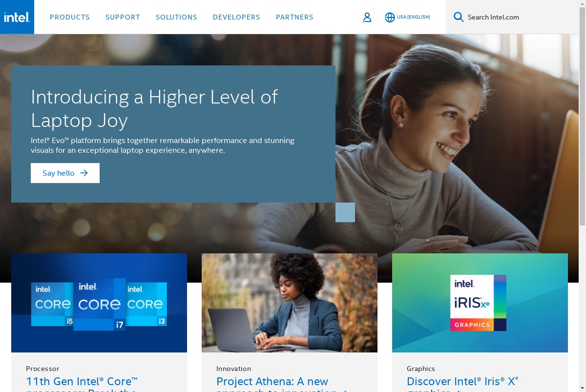Expand the Solutions menu
586x392 pixels.
click(x=176, y=17)
